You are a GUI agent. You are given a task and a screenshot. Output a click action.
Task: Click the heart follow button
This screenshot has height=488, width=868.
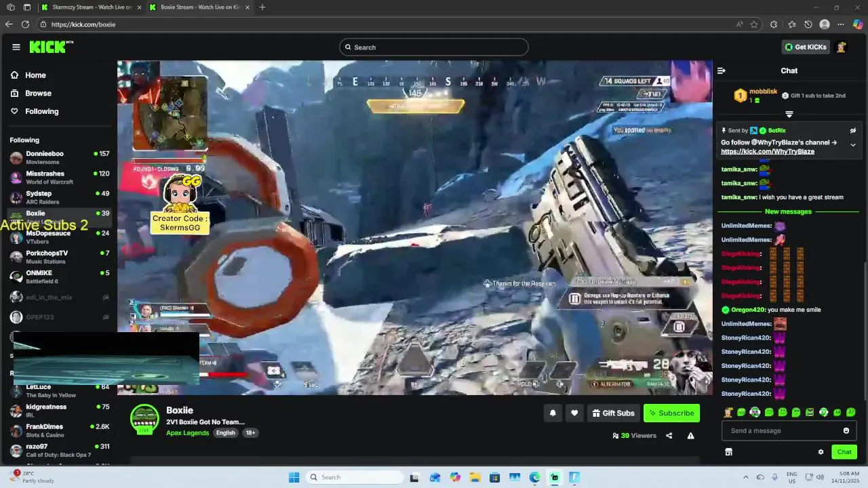tap(574, 413)
